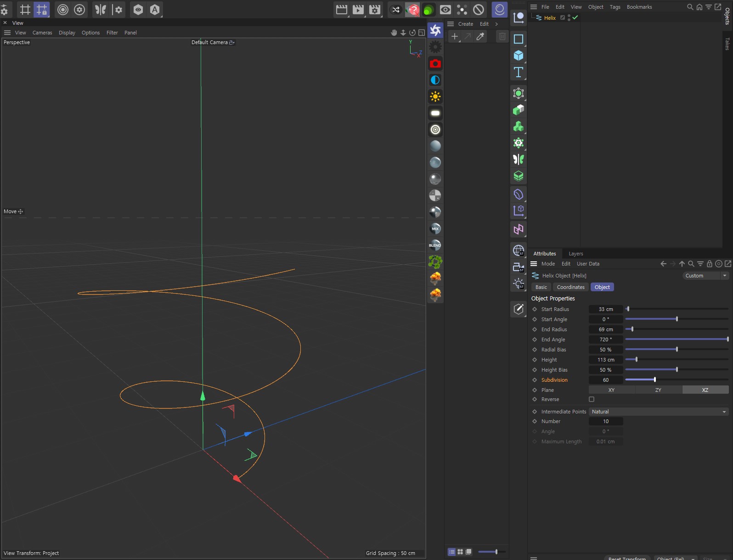This screenshot has width=733, height=560.
Task: Adjust the material thumbnail size slider
Action: [x=491, y=552]
